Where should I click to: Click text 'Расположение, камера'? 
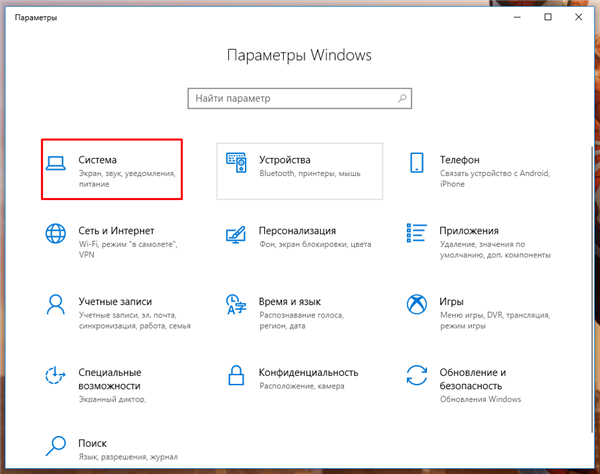(x=302, y=386)
